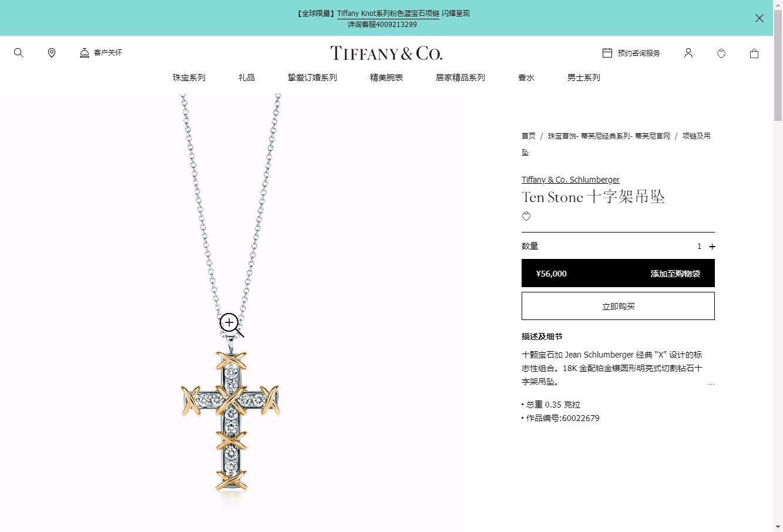Open the 挚爱订婚系列 menu
The height and width of the screenshot is (532, 783).
(312, 78)
